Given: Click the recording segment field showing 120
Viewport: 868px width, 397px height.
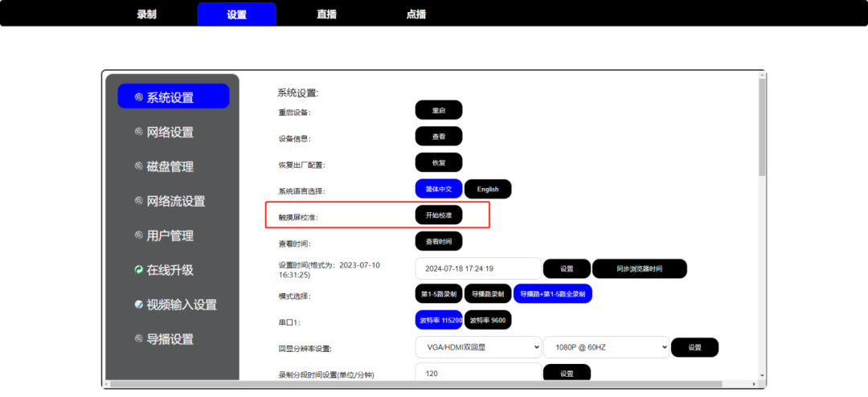Looking at the screenshot, I should [478, 373].
